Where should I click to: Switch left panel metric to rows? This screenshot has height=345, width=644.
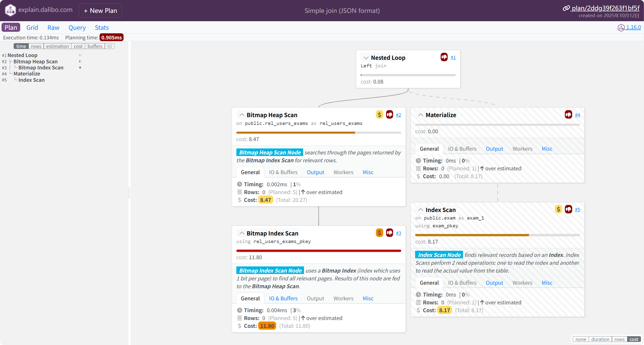[36, 46]
